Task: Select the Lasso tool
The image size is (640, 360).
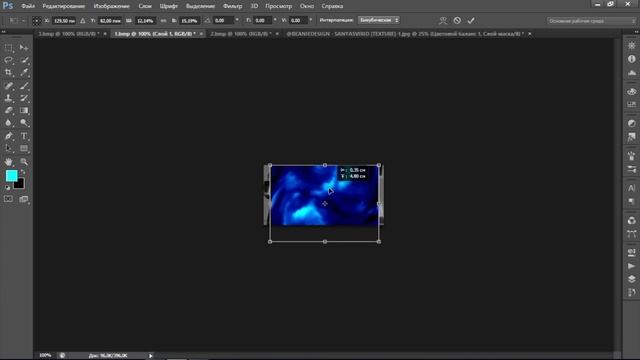Action: (x=9, y=60)
